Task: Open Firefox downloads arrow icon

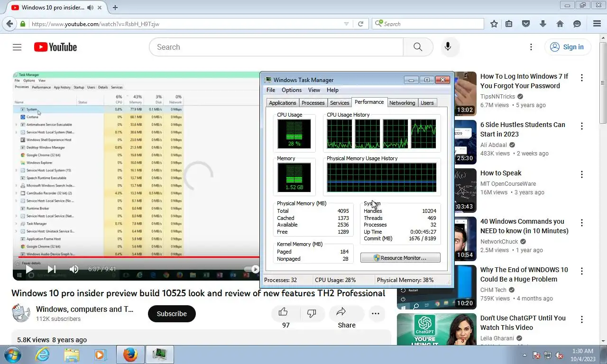Action: [x=543, y=24]
